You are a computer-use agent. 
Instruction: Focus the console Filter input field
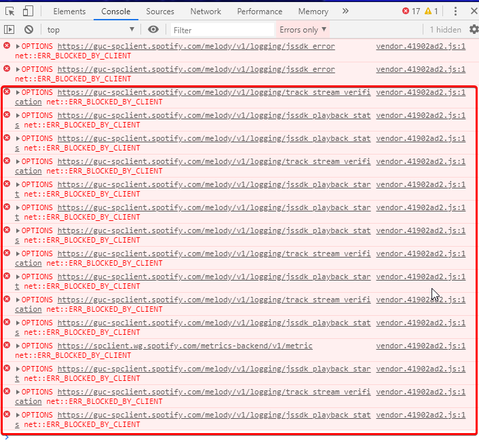pos(222,30)
